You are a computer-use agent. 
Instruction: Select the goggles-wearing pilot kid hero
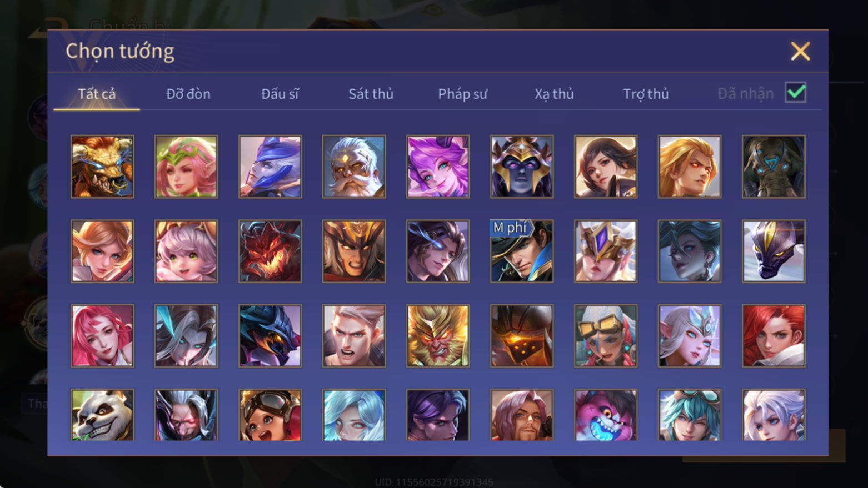[270, 415]
